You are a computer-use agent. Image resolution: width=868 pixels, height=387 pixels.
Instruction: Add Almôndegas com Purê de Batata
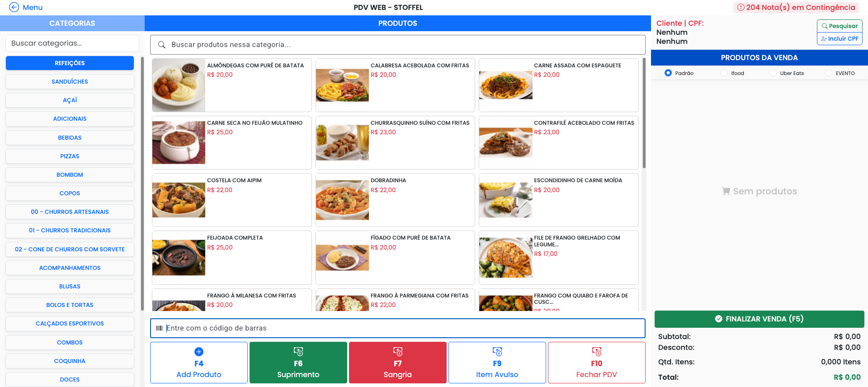pos(232,85)
